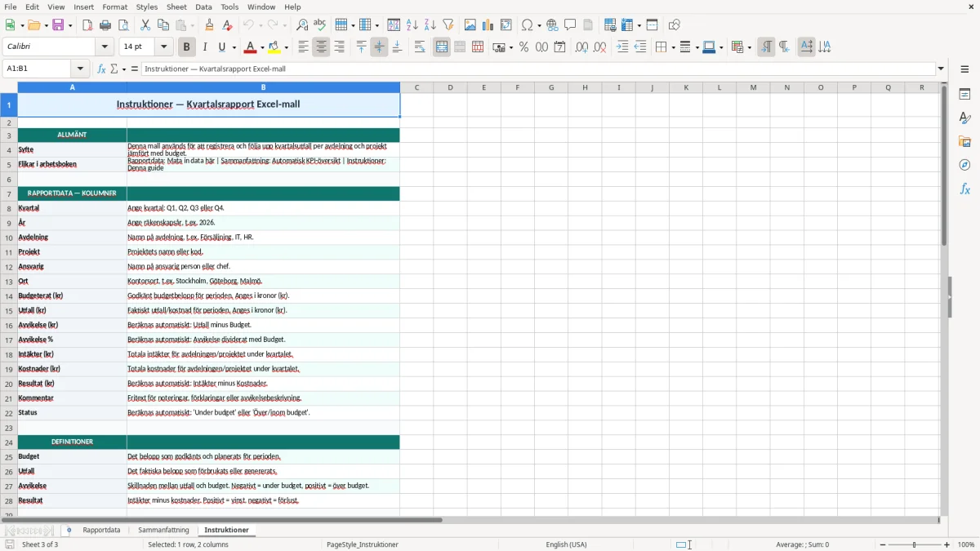This screenshot has width=980, height=551.
Task: Open the underline style dropdown arrow
Action: click(x=234, y=47)
